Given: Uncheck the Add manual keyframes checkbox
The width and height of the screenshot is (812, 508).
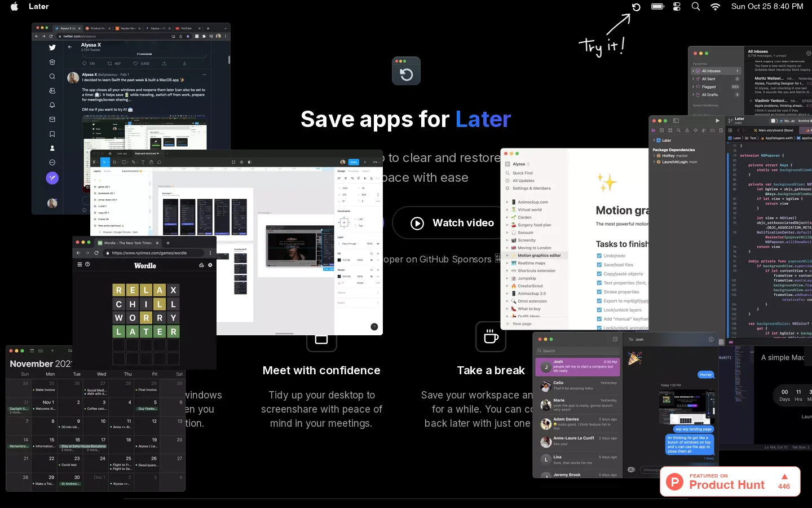Looking at the screenshot, I should pos(599,319).
